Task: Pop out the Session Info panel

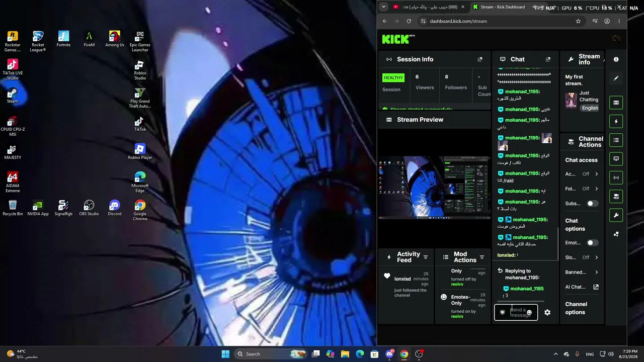Action: coord(479,59)
